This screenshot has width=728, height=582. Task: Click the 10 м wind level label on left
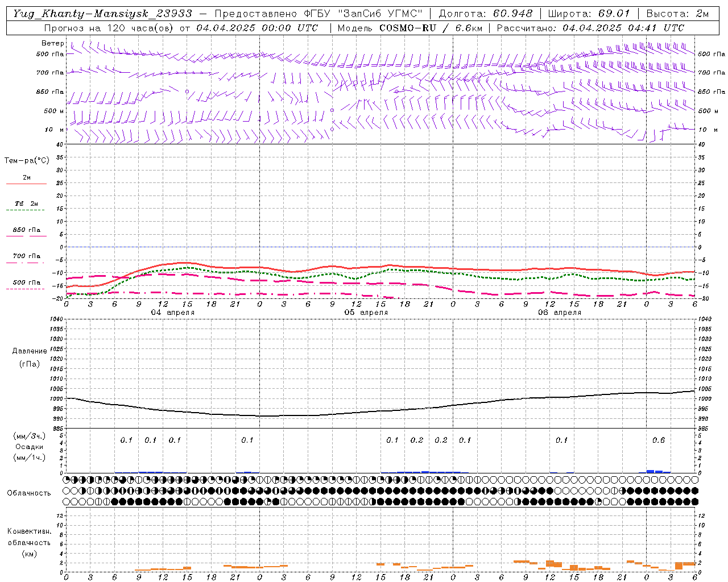click(x=55, y=130)
